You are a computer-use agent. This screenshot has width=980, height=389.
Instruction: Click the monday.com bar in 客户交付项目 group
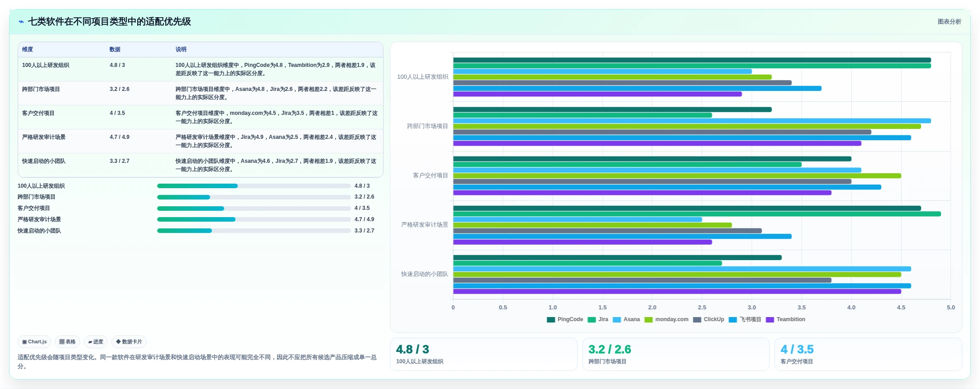coord(677,176)
